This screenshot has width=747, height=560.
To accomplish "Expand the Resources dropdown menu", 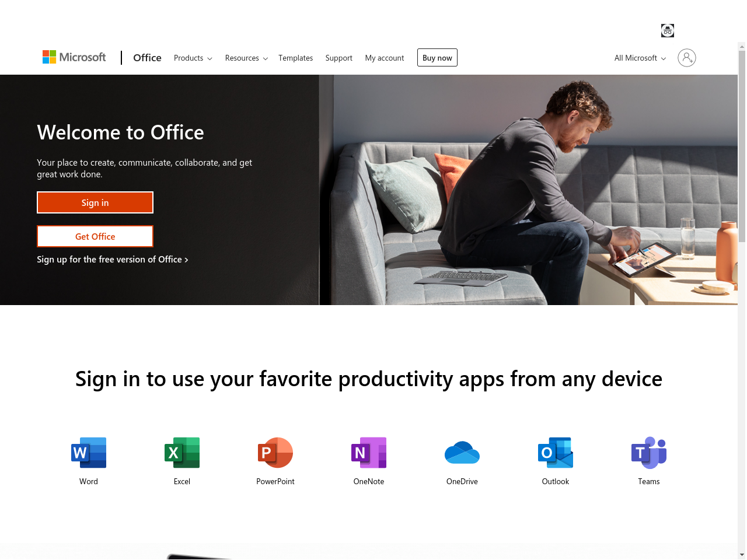I will pos(246,58).
